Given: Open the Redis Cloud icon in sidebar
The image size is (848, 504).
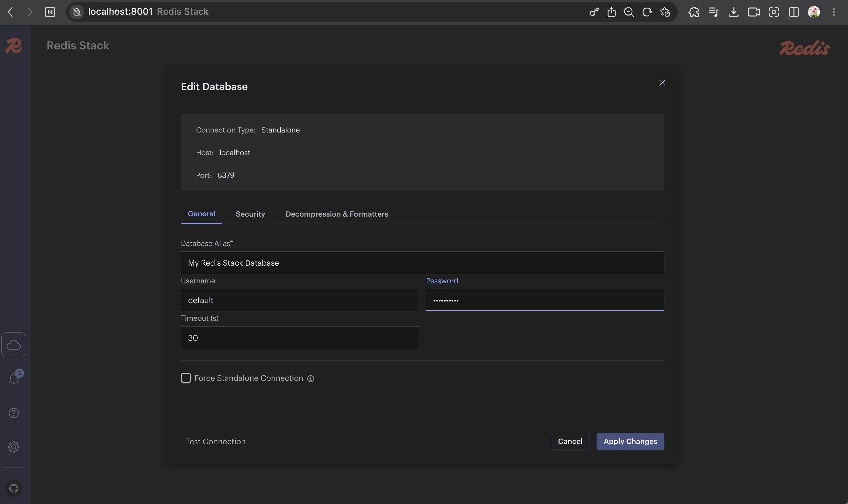Looking at the screenshot, I should click(x=14, y=345).
